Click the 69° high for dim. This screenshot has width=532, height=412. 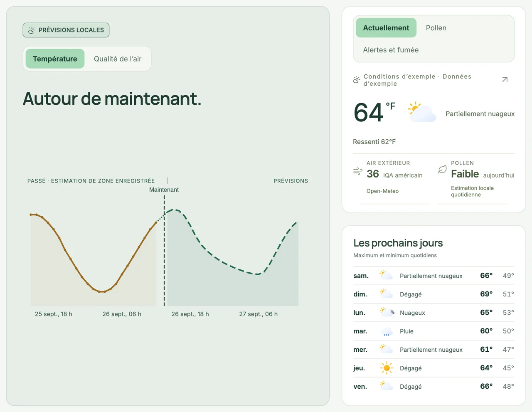click(486, 294)
